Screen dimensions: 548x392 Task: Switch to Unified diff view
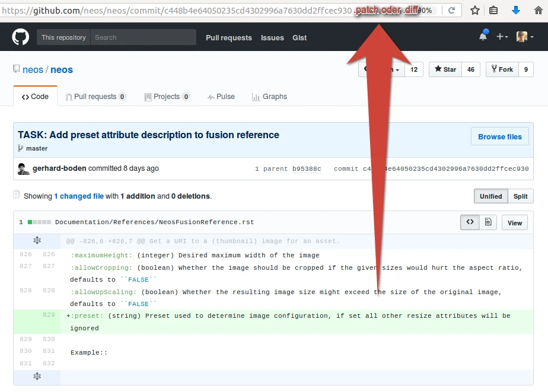tap(490, 196)
